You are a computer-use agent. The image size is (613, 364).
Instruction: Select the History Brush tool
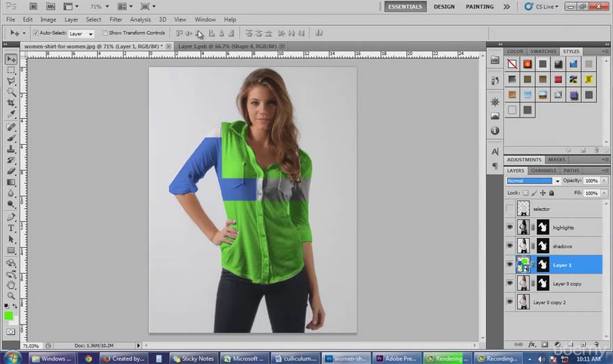(11, 160)
